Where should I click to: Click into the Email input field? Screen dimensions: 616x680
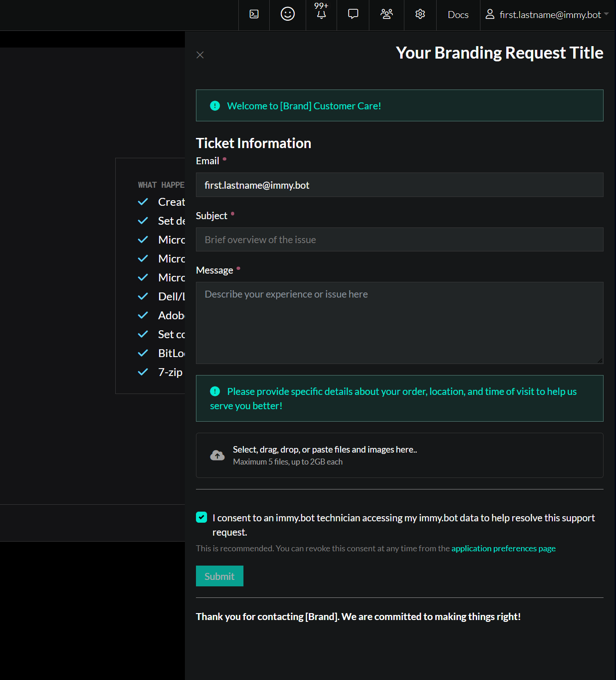tap(399, 185)
